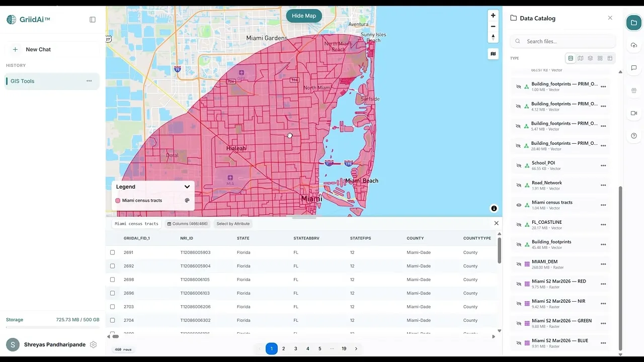The height and width of the screenshot is (362, 644).
Task: Collapse the Legend panel chevron
Action: click(x=187, y=187)
